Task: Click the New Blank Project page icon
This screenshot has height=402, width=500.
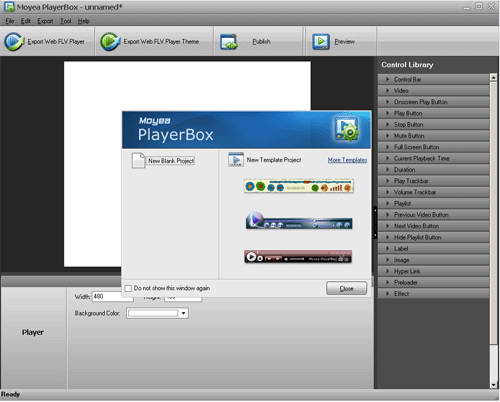Action: pos(138,161)
